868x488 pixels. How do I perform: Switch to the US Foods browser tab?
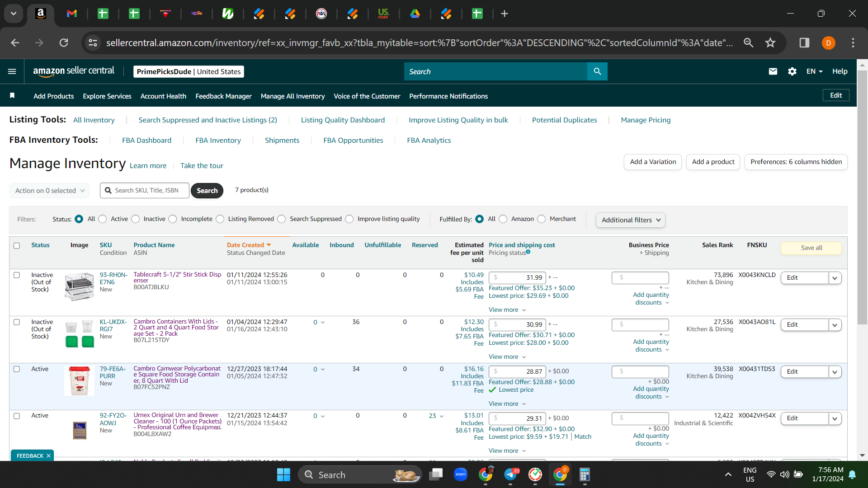click(x=383, y=14)
